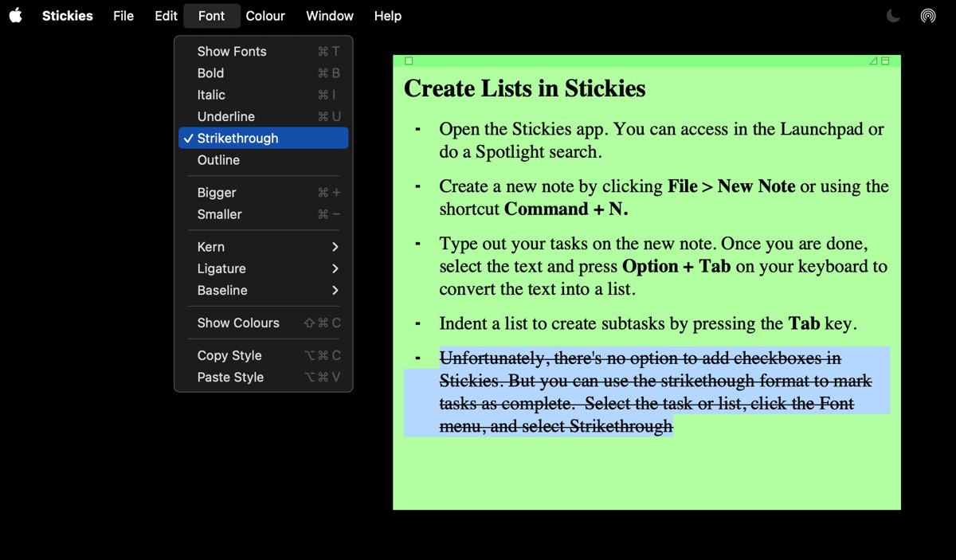This screenshot has width=956, height=560.
Task: Click the bold text "File > New Note"
Action: (x=731, y=186)
